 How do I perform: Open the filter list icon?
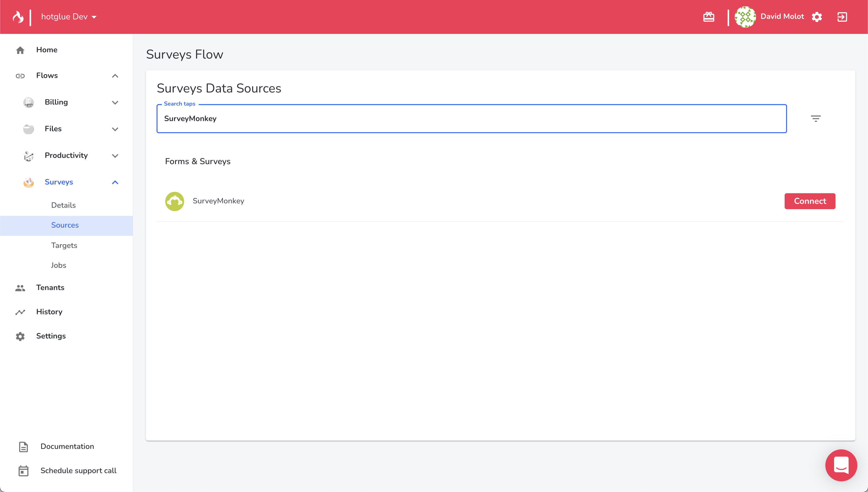[x=816, y=119]
